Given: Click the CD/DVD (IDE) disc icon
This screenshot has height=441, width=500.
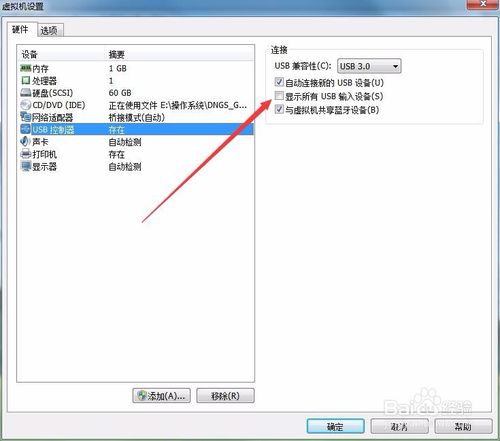Looking at the screenshot, I should [26, 105].
